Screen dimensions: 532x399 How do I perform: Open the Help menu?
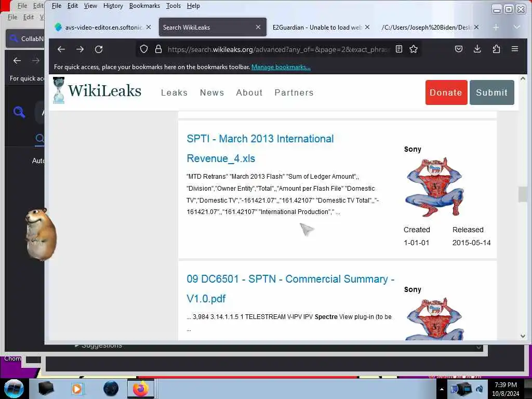click(193, 6)
